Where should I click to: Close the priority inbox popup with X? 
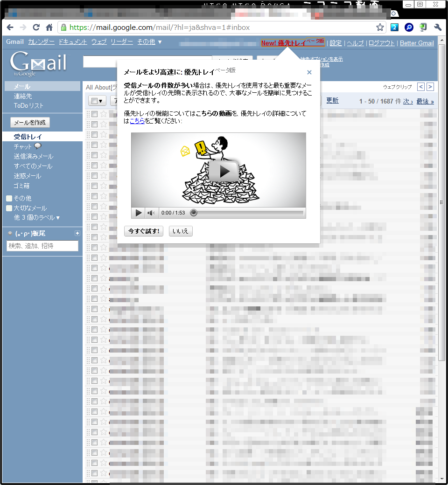pos(309,72)
